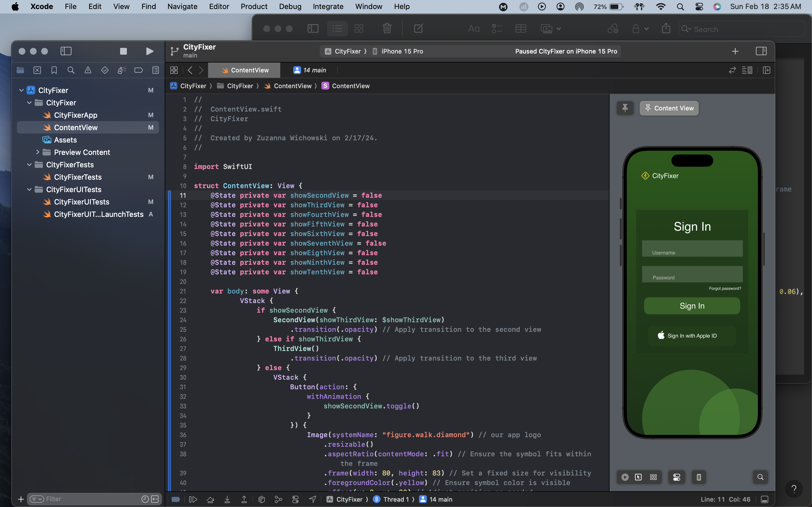
Task: Switch to the 14 main tab
Action: [x=310, y=70]
